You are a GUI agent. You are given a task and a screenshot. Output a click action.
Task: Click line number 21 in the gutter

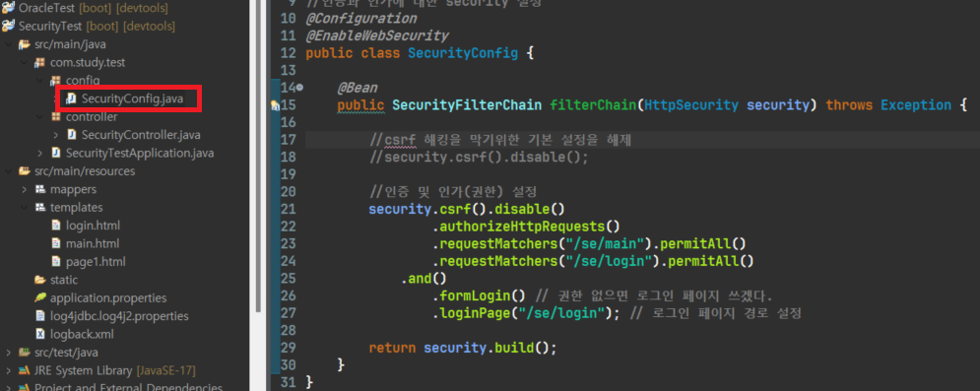[x=289, y=209]
